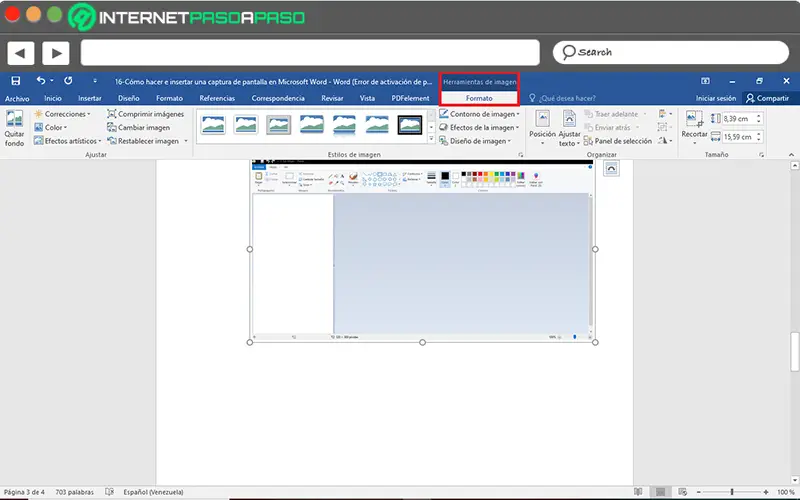This screenshot has height=500, width=800.
Task: Click the Alinear objects icon
Action: click(x=665, y=114)
